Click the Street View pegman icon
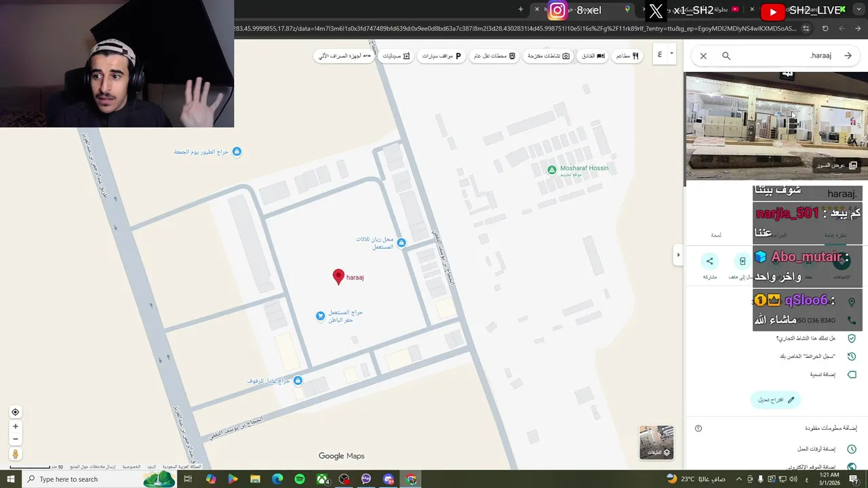The width and height of the screenshot is (868, 488). point(16,454)
